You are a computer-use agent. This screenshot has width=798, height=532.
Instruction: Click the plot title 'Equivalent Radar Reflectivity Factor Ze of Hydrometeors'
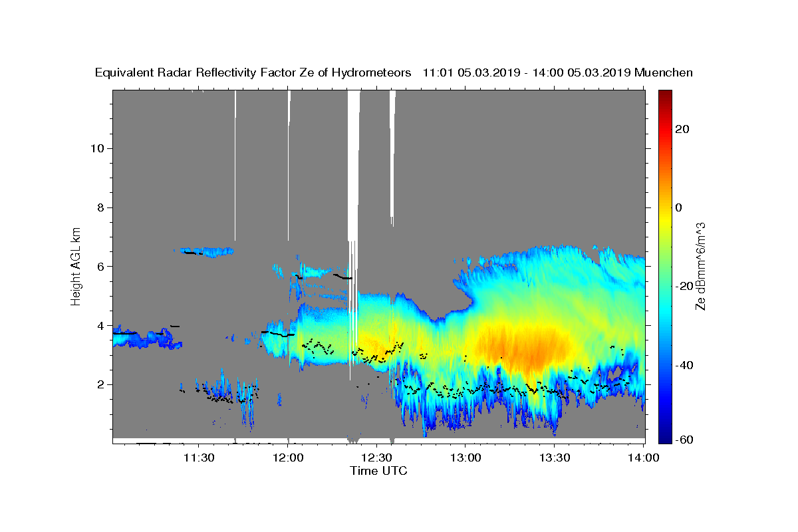tap(253, 72)
